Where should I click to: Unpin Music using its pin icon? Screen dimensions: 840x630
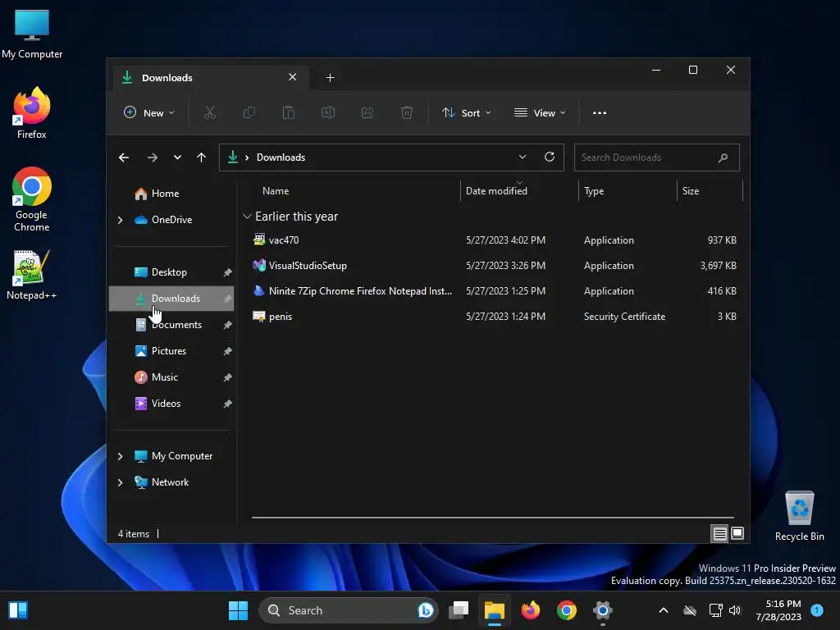point(227,377)
